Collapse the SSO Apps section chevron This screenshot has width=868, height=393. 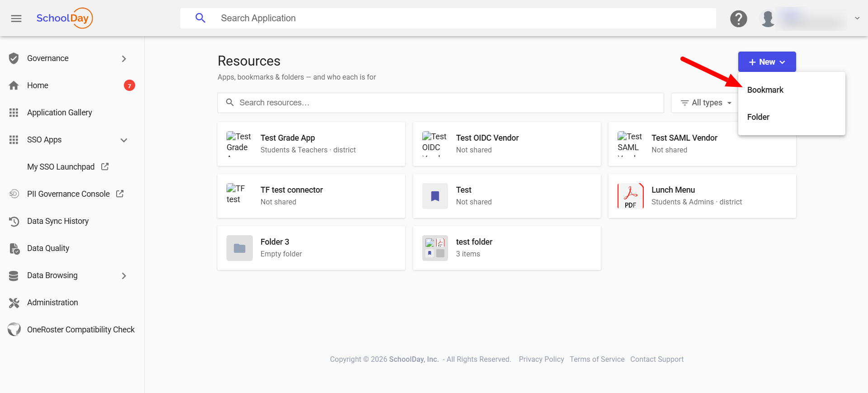[124, 140]
